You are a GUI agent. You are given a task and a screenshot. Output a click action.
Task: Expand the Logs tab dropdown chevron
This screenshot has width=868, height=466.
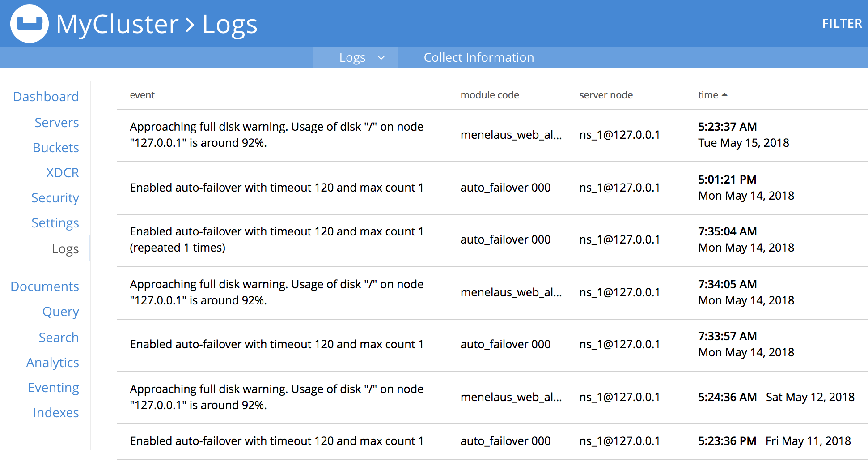(381, 58)
